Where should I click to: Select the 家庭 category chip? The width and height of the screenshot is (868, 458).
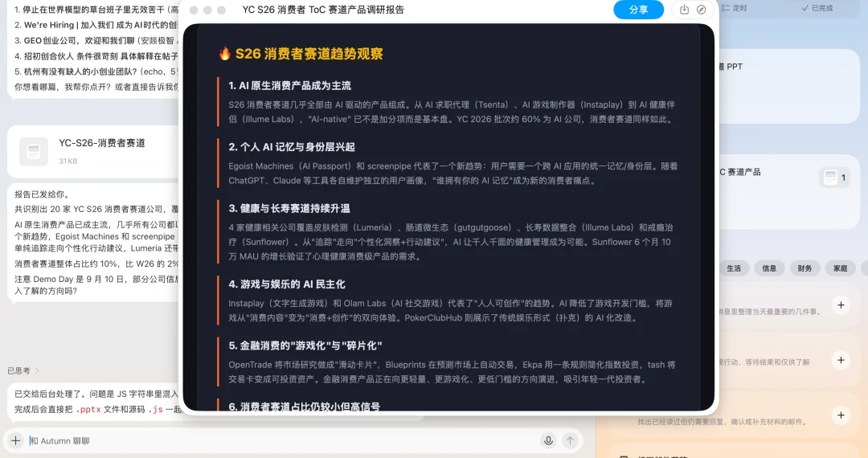tap(841, 268)
